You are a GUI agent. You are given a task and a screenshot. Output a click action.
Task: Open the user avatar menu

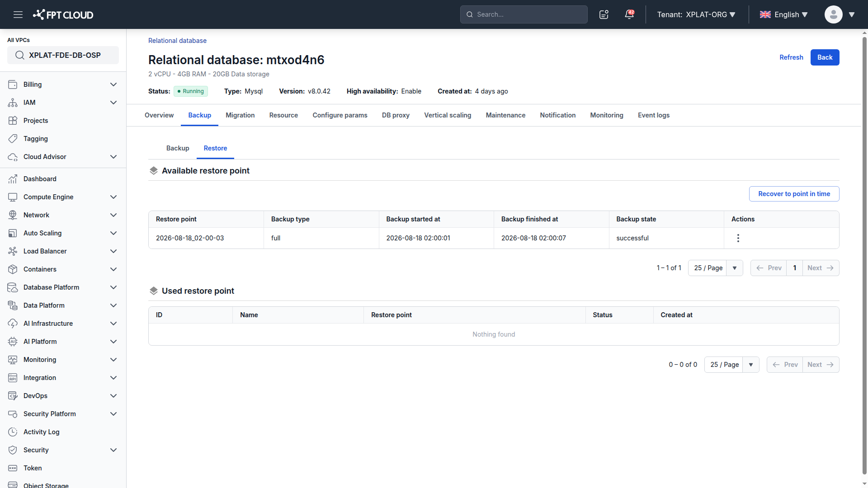point(840,14)
